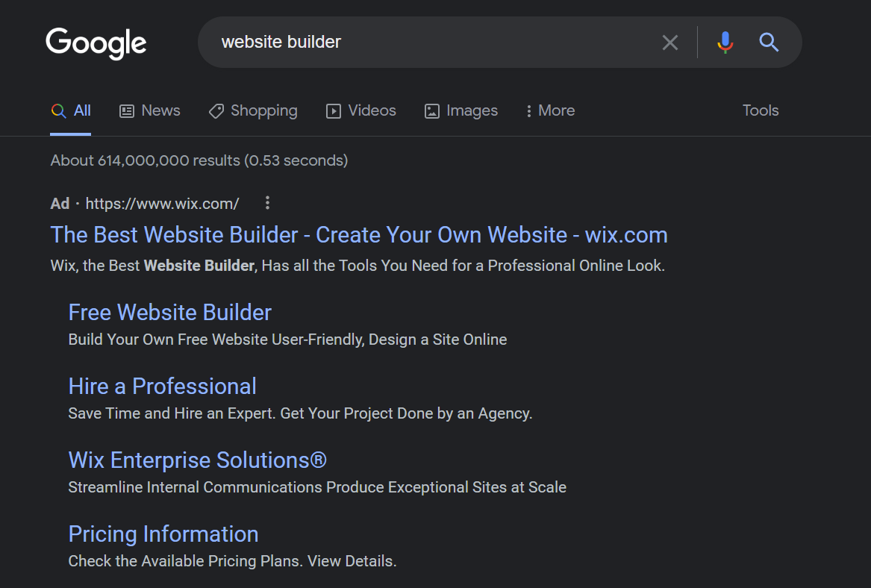The image size is (871, 588).
Task: Clear the search box with X icon
Action: coord(670,43)
